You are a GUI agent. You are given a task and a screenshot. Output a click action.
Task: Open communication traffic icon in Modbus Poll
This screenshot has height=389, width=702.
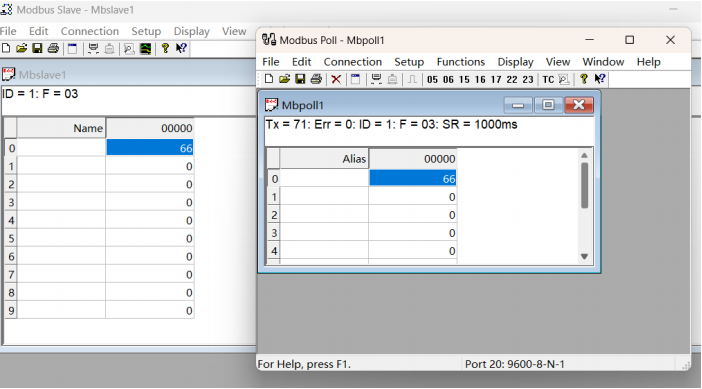[x=564, y=79]
